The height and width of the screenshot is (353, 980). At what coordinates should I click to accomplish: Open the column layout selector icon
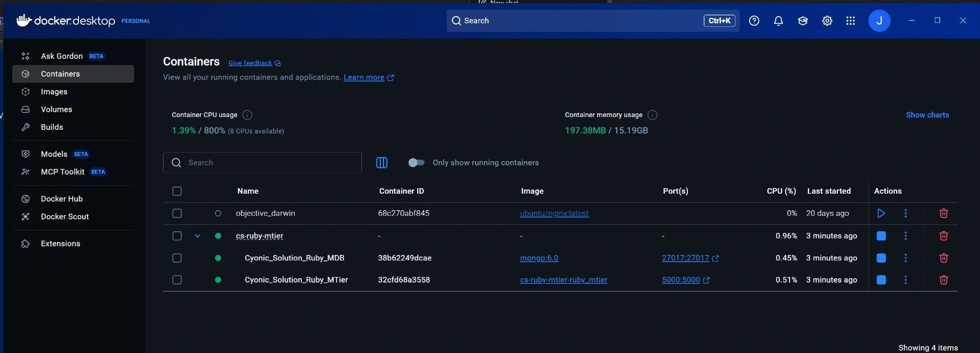pyautogui.click(x=382, y=162)
